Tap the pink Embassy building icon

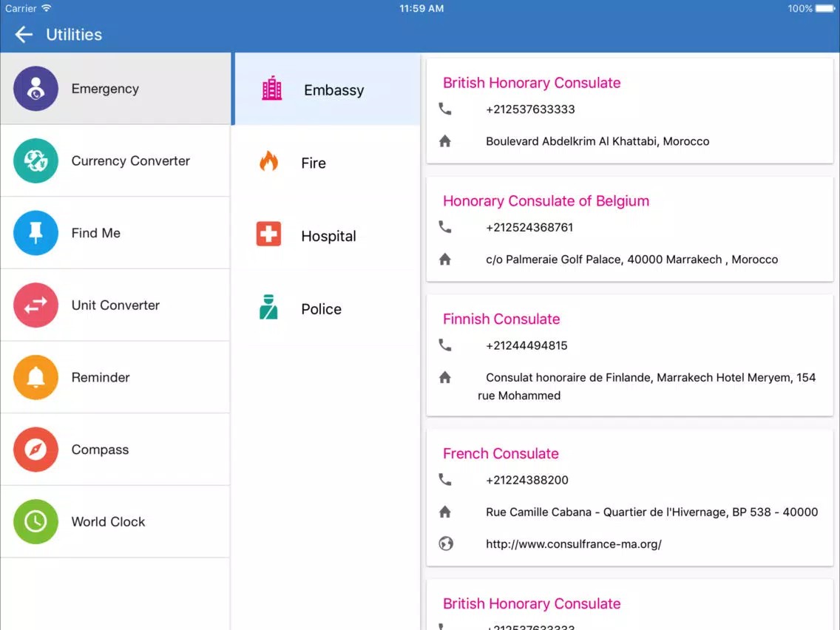point(271,89)
